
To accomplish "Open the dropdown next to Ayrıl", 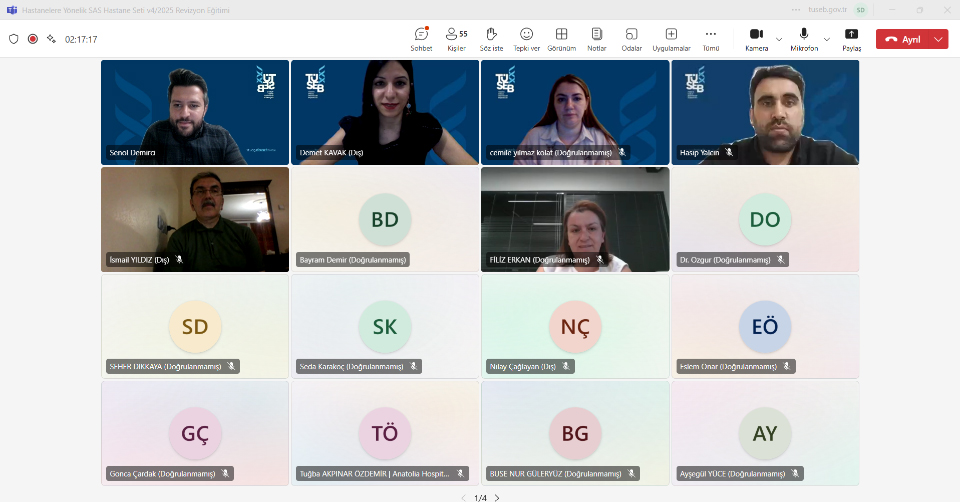I will (938, 39).
